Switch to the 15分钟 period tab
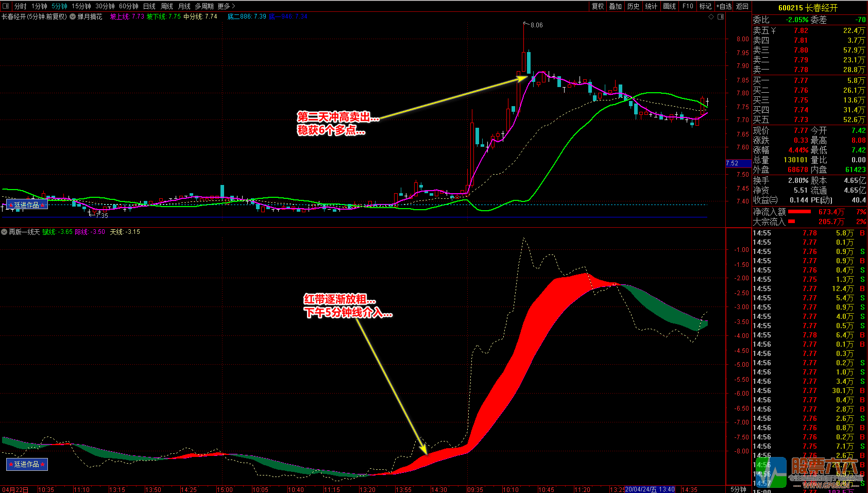This screenshot has height=493, width=868. [81, 6]
